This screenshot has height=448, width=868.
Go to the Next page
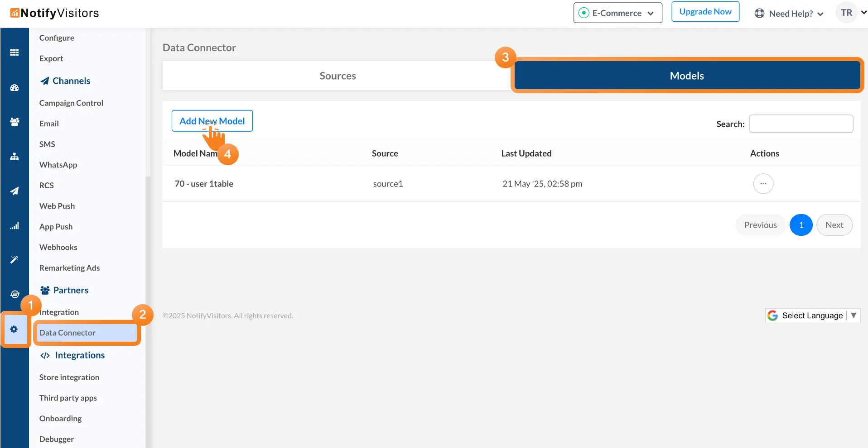tap(834, 225)
